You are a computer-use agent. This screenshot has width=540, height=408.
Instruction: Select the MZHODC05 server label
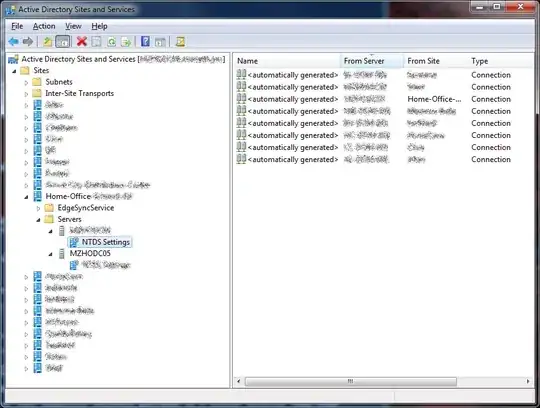[x=90, y=253]
